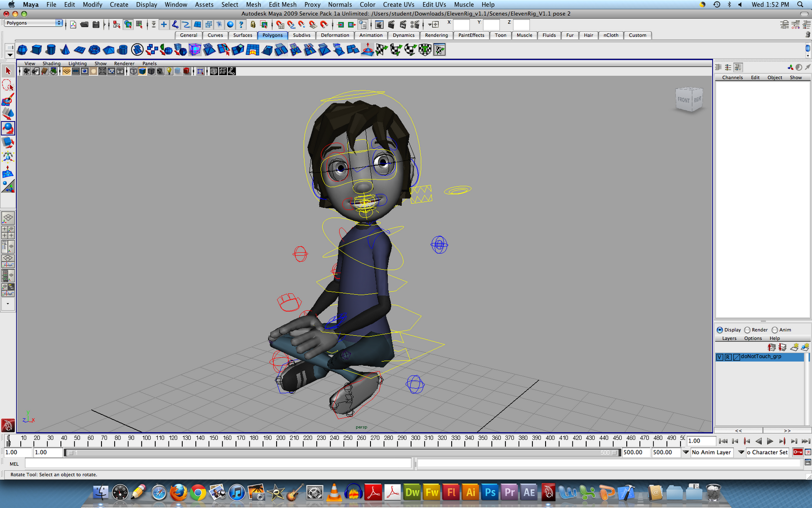Click the FRONT face of view cube
The image size is (812, 508).
684,100
